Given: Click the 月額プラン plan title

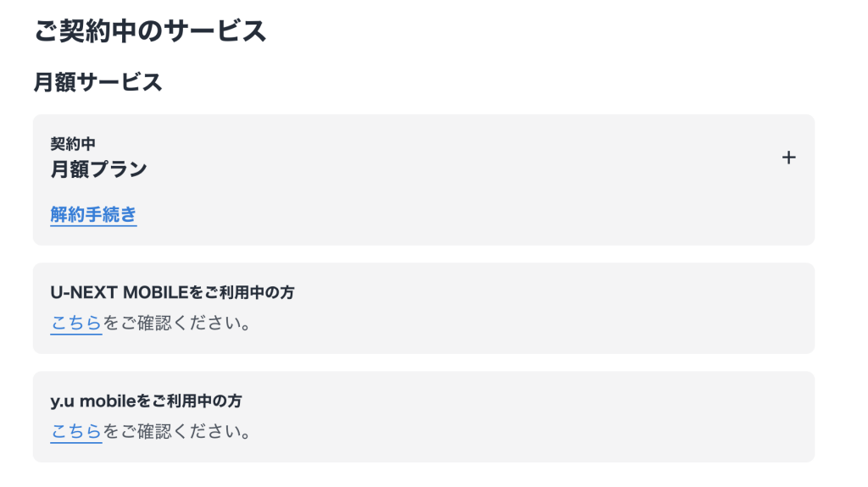Looking at the screenshot, I should tap(98, 169).
